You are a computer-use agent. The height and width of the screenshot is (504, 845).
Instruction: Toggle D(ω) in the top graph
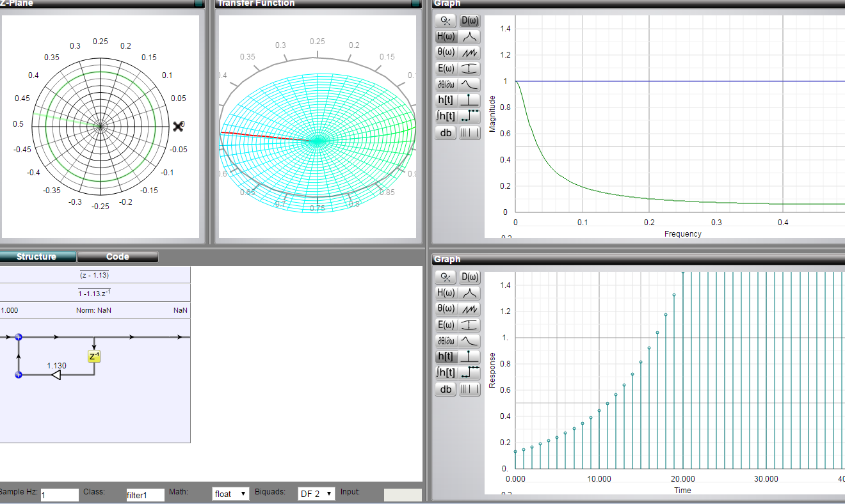click(x=470, y=20)
